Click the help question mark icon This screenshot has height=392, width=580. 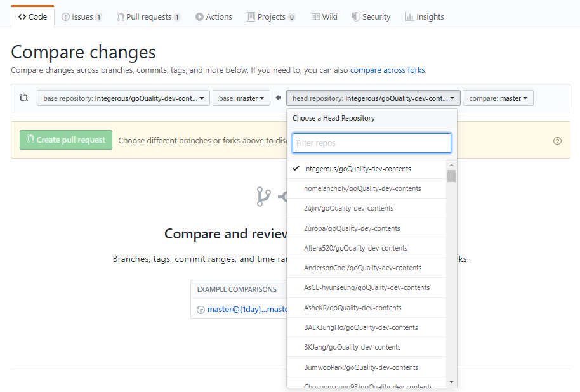(557, 141)
